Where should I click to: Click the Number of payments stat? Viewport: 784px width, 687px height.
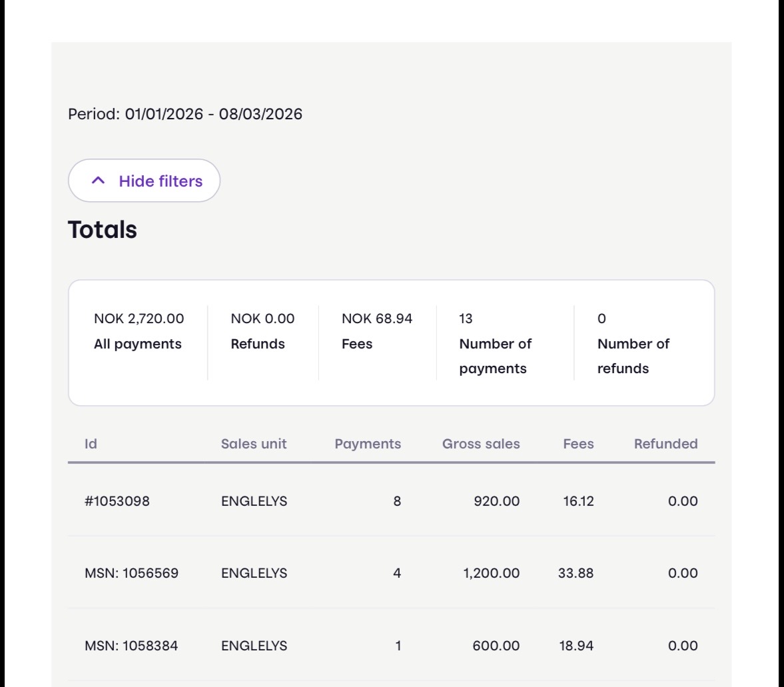click(x=495, y=343)
